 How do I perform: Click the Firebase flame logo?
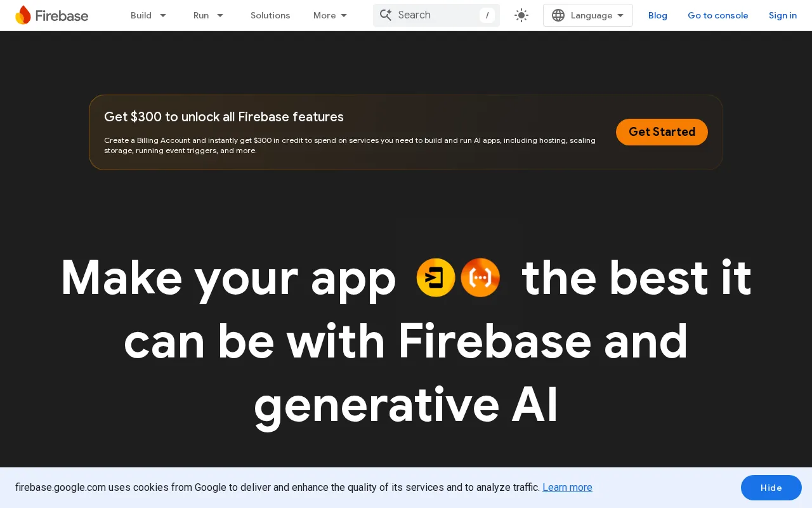(x=23, y=15)
